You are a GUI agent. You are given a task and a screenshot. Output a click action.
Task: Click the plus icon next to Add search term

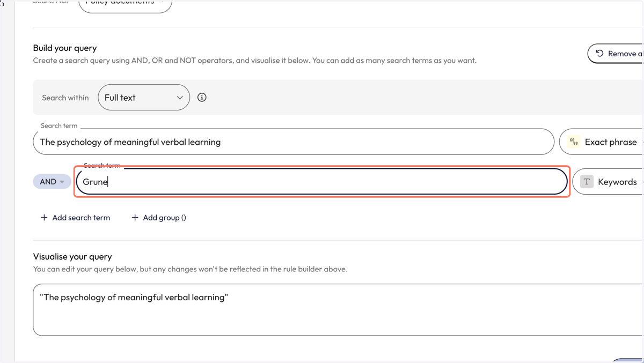[x=44, y=218]
